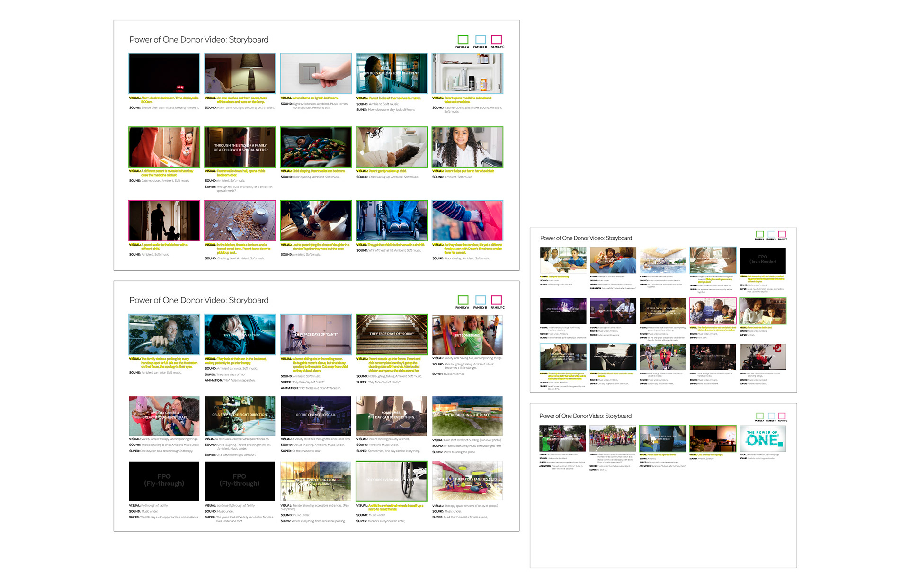The height and width of the screenshot is (588, 909).
Task: Select the pony with crowd frame
Action: tap(563, 438)
